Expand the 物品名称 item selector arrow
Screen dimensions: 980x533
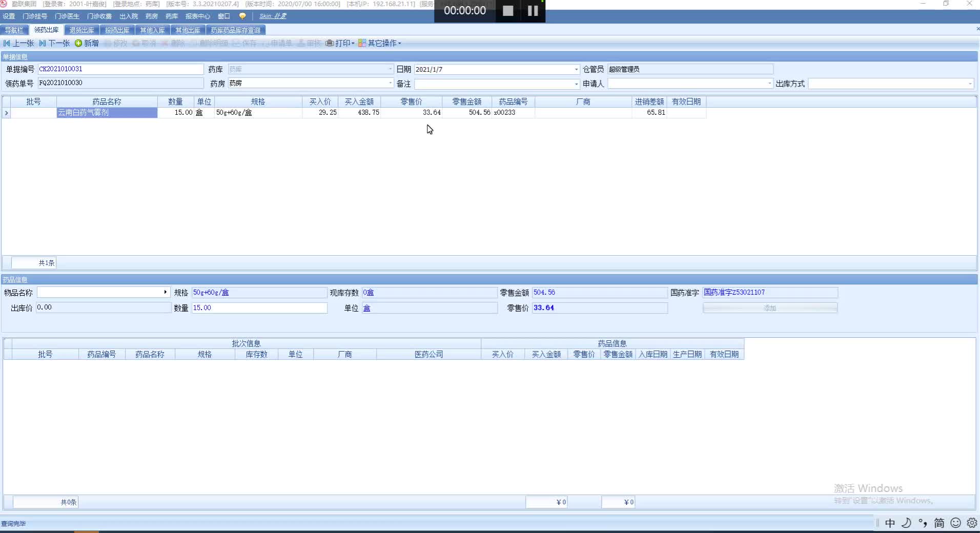165,292
